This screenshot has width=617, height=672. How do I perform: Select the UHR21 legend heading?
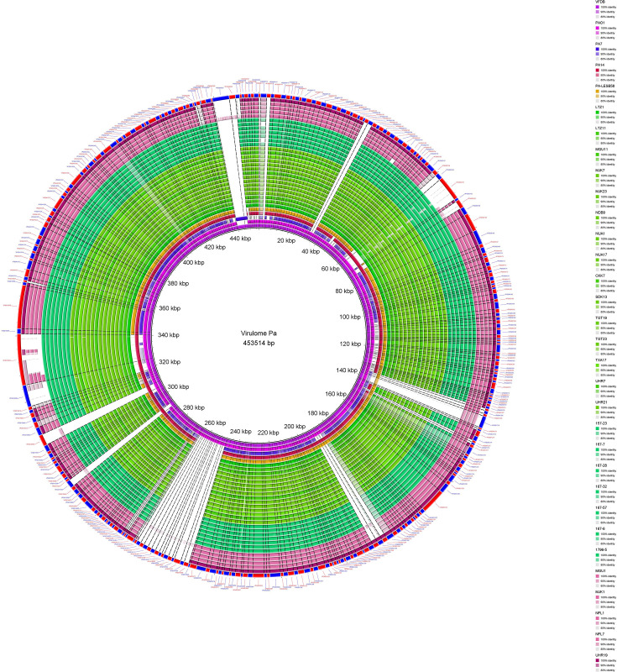tap(601, 402)
